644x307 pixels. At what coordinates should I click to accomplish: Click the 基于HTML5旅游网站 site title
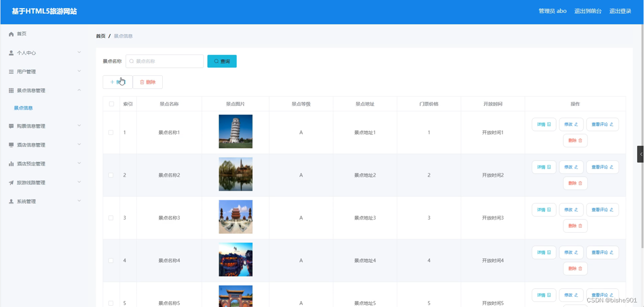tap(44, 11)
